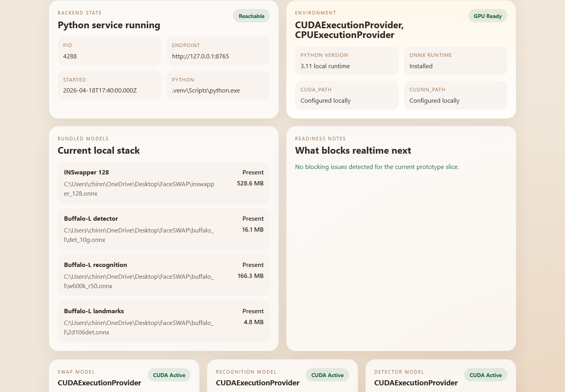The width and height of the screenshot is (565, 392).
Task: Select the Buffalo-L recognition model name
Action: 96,265
